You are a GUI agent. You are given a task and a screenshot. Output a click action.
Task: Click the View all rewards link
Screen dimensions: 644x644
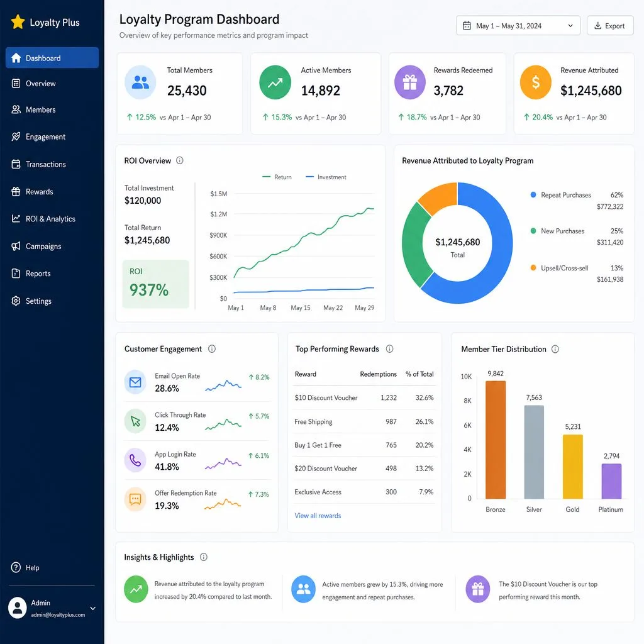tap(318, 516)
